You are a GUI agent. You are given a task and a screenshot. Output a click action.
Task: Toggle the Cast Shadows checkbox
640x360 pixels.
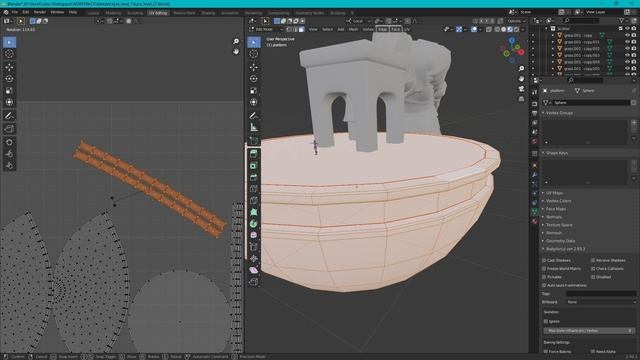544,260
